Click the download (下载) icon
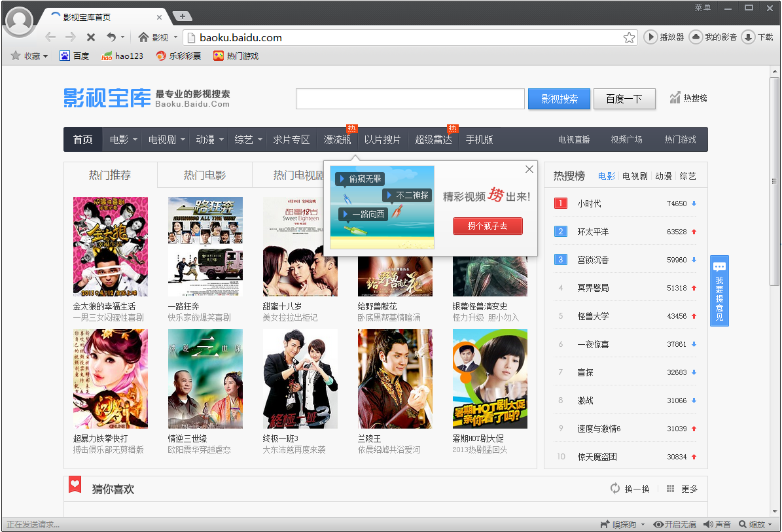 click(x=749, y=37)
